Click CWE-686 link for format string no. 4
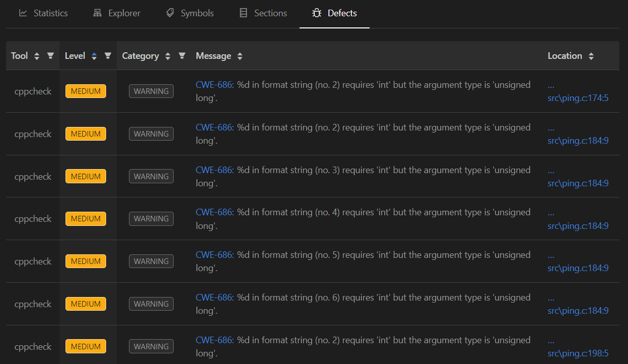 [215, 212]
